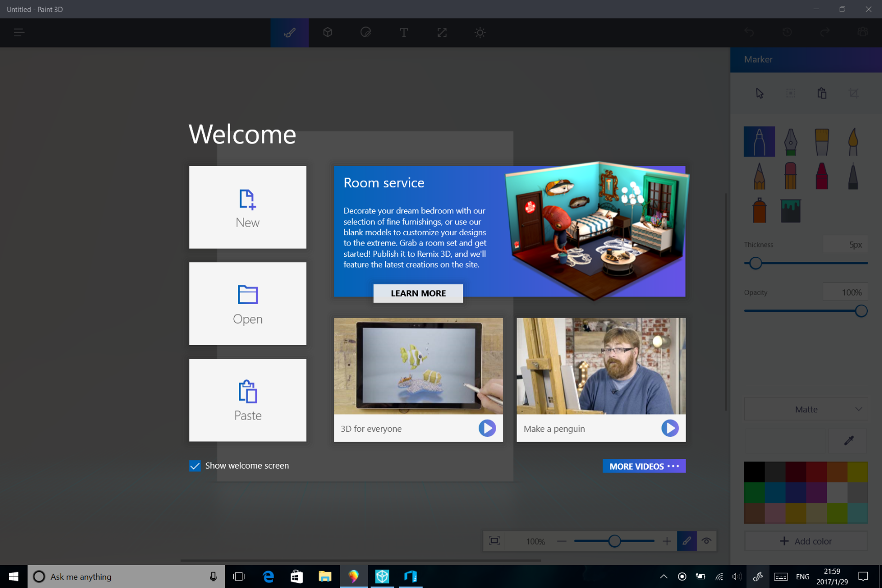Toggle the 2D view brush button
The image size is (882, 588).
(x=687, y=541)
